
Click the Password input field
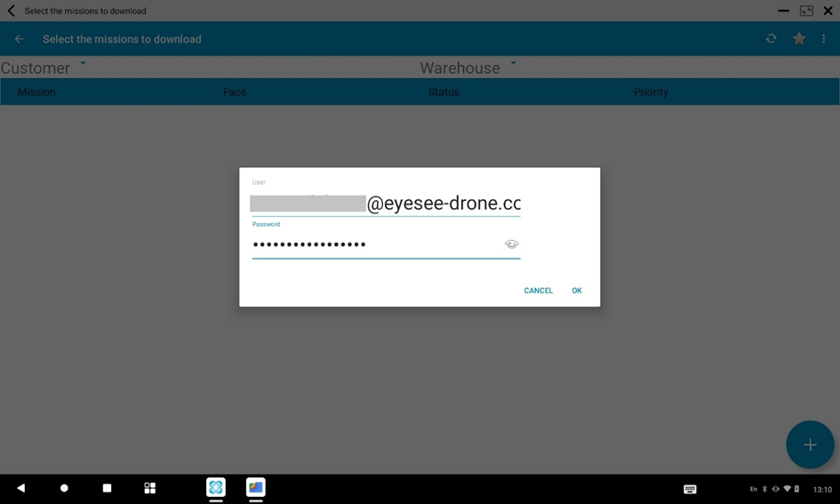coord(373,244)
